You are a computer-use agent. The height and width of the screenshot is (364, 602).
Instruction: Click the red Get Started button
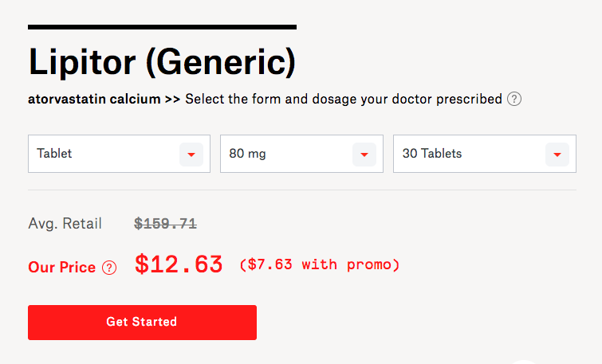(x=142, y=323)
